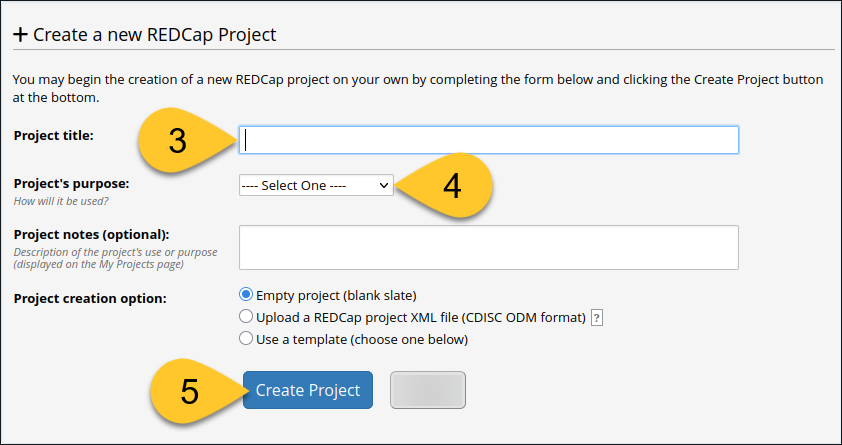This screenshot has height=445, width=842.
Task: Click inside the Project notes text area
Action: point(489,247)
